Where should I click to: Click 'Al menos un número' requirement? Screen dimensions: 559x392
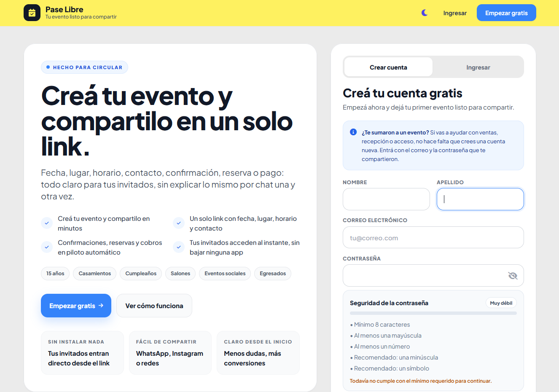(382, 346)
